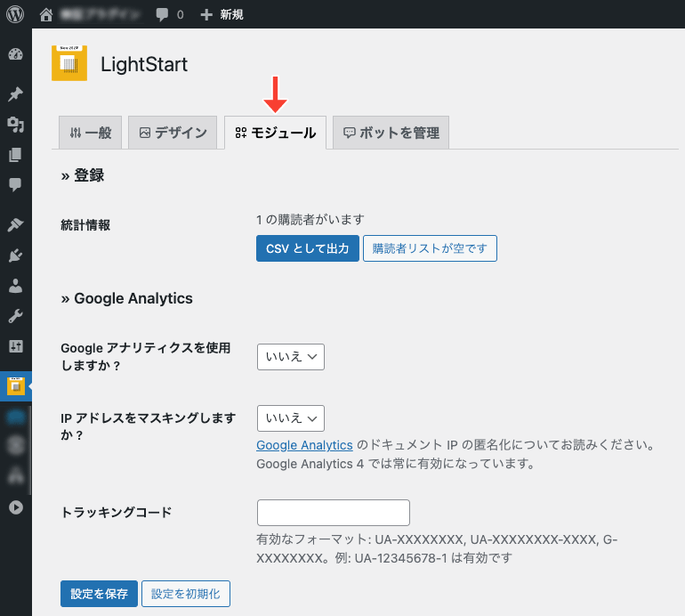Switch to the 一般 tab
The width and height of the screenshot is (685, 616).
pos(91,133)
